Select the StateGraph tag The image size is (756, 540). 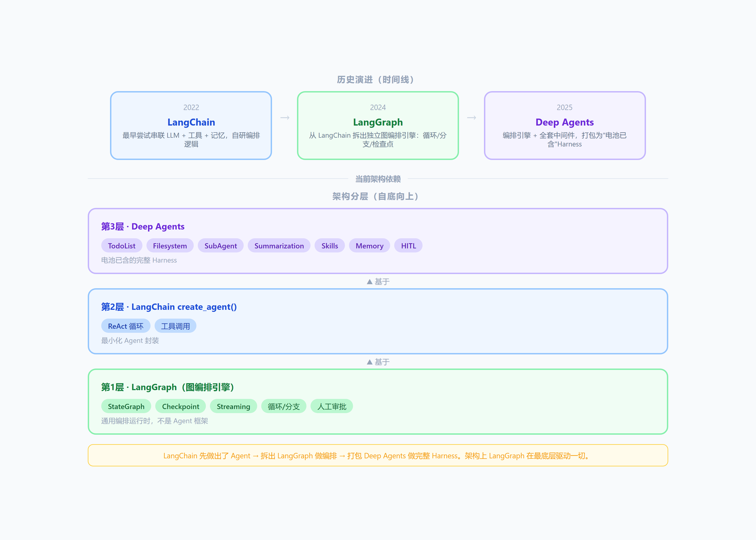[x=126, y=406]
